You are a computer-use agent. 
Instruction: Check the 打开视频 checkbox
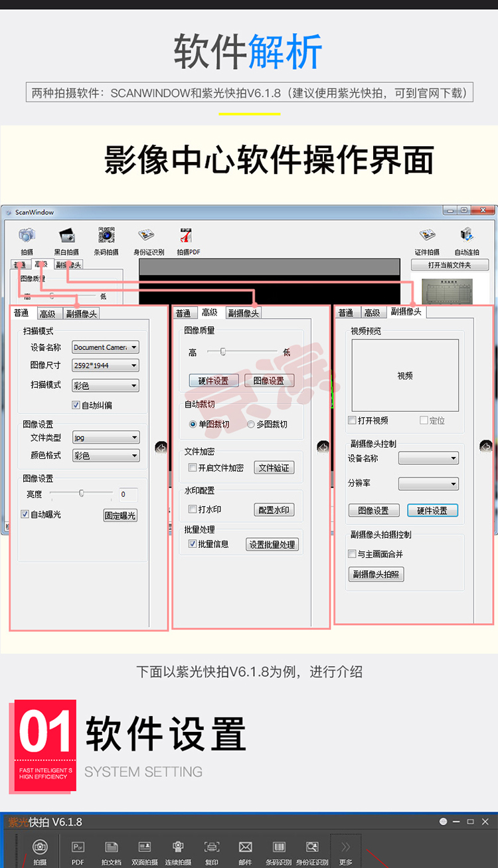352,420
